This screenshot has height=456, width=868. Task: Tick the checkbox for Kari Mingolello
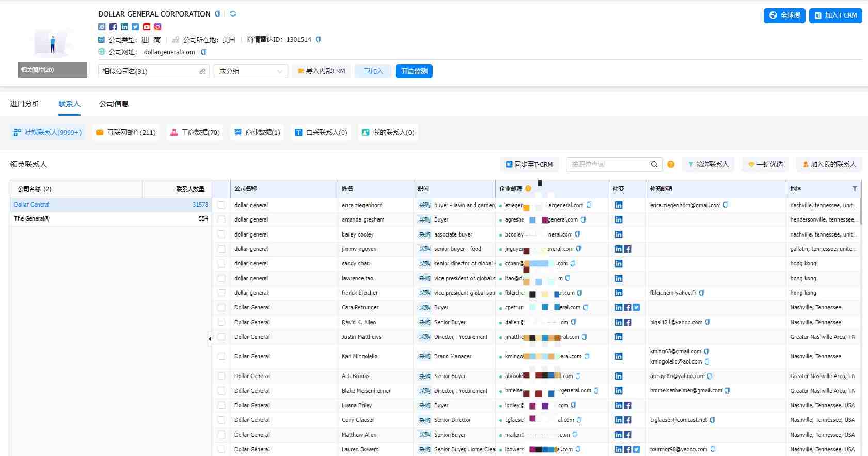click(222, 356)
